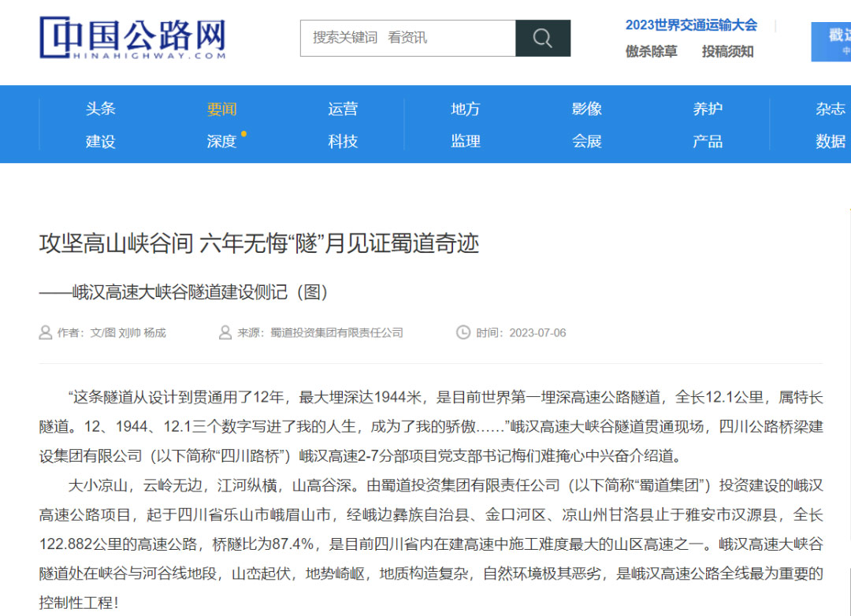The width and height of the screenshot is (851, 616).
Task: Open the 养护 navigation item
Action: click(708, 109)
